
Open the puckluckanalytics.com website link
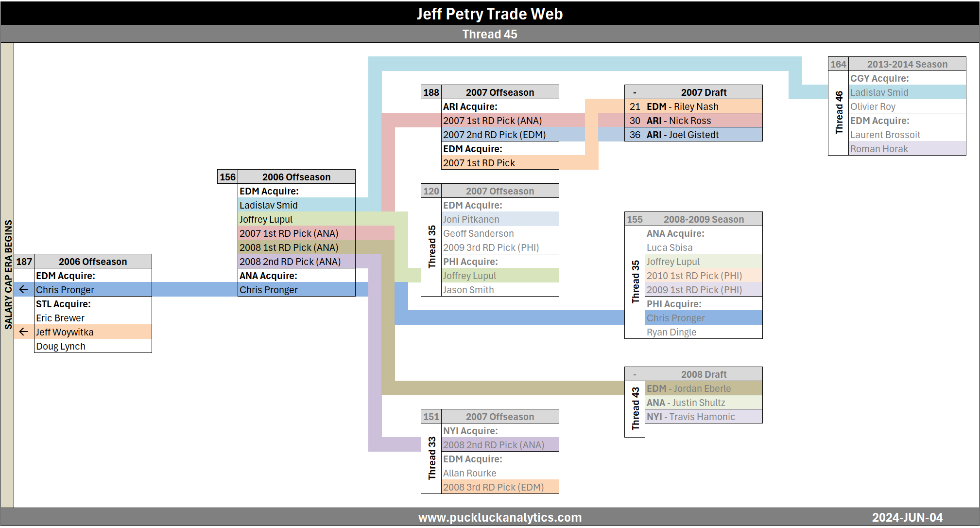click(x=499, y=517)
